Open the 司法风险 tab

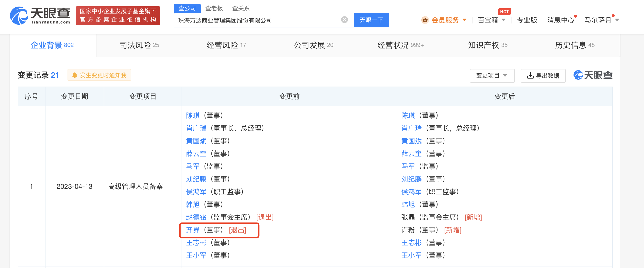139,45
